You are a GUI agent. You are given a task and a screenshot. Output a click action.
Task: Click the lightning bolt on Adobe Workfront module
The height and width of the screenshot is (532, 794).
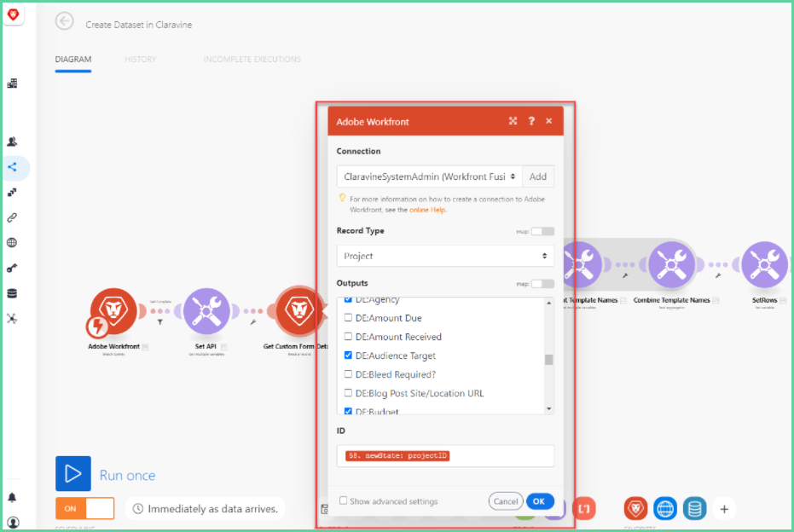coord(97,327)
